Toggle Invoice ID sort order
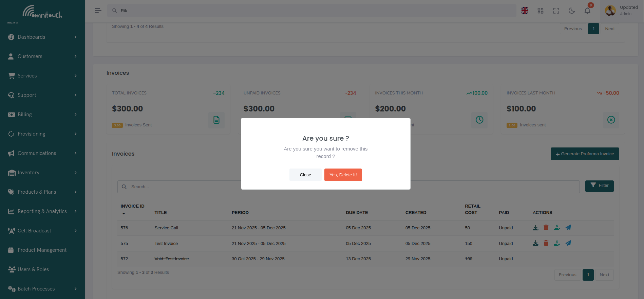The image size is (644, 299). point(124,213)
